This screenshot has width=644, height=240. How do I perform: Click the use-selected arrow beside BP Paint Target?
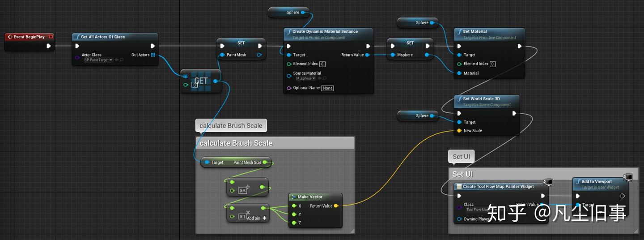117,60
